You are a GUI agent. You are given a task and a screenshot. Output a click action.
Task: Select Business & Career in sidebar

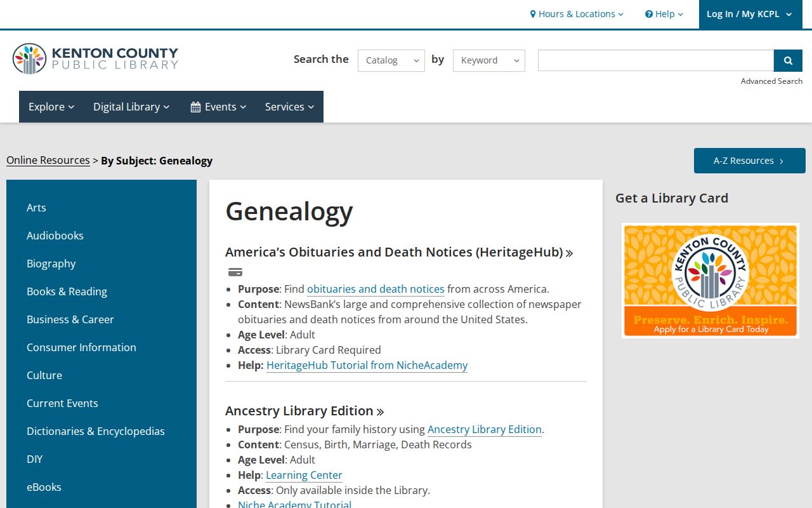click(x=70, y=319)
